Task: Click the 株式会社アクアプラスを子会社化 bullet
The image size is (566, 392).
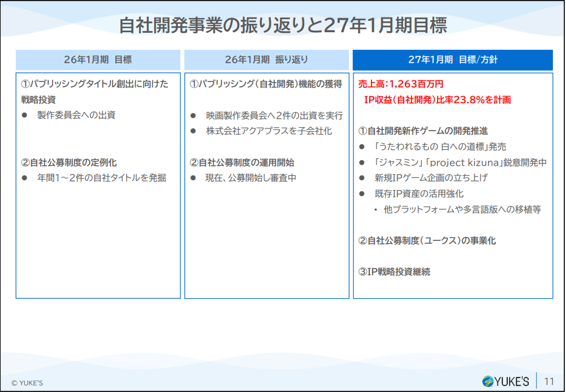Action: [x=268, y=131]
